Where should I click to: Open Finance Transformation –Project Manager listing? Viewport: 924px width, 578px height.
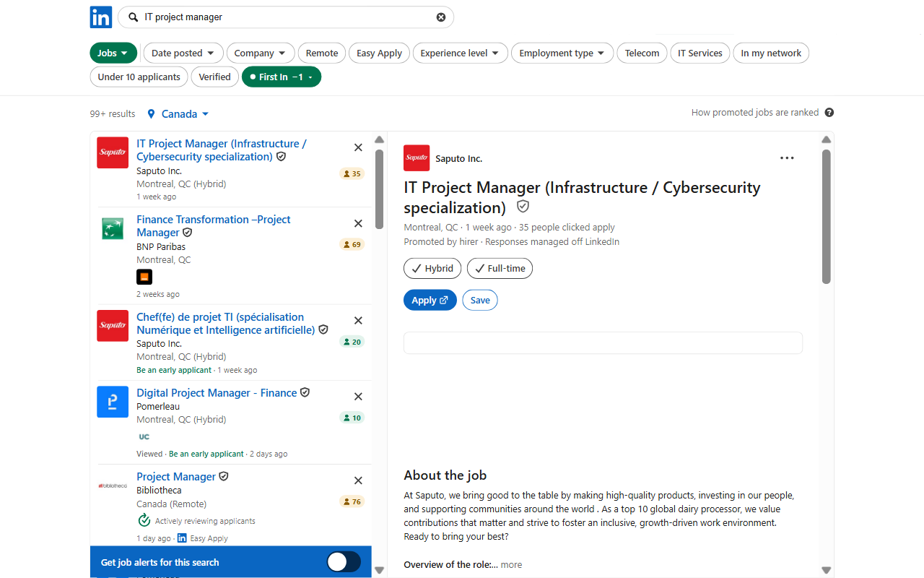coord(214,226)
